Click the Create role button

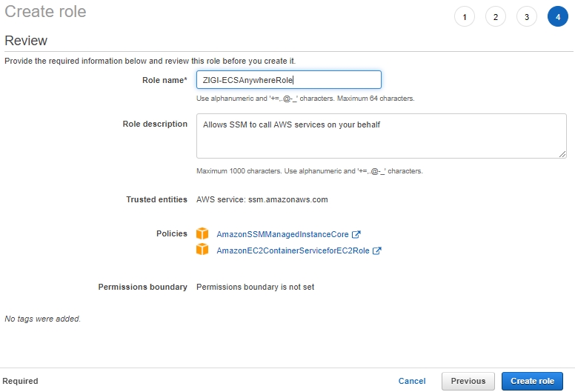[x=532, y=381]
